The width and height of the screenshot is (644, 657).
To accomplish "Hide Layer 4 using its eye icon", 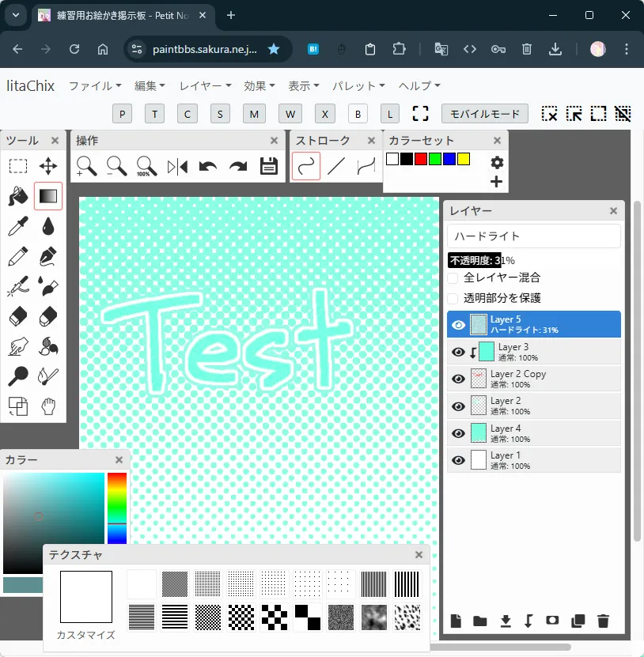I will tap(458, 432).
